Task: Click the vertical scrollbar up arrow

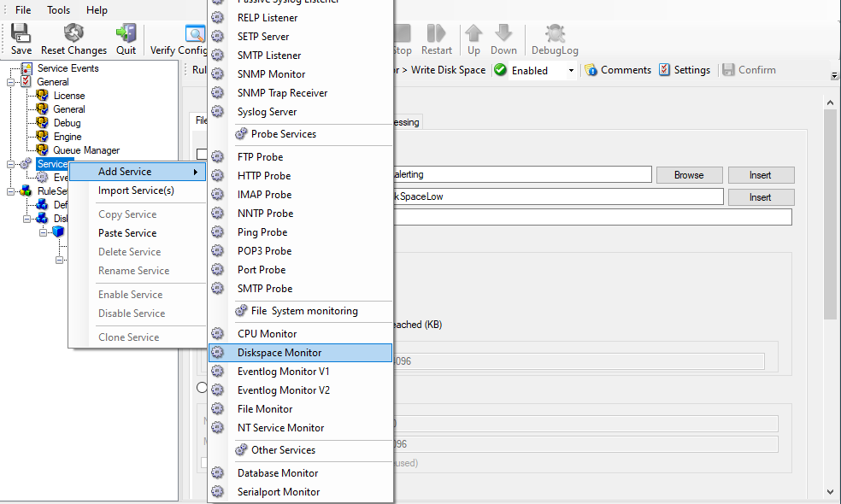Action: pos(829,103)
